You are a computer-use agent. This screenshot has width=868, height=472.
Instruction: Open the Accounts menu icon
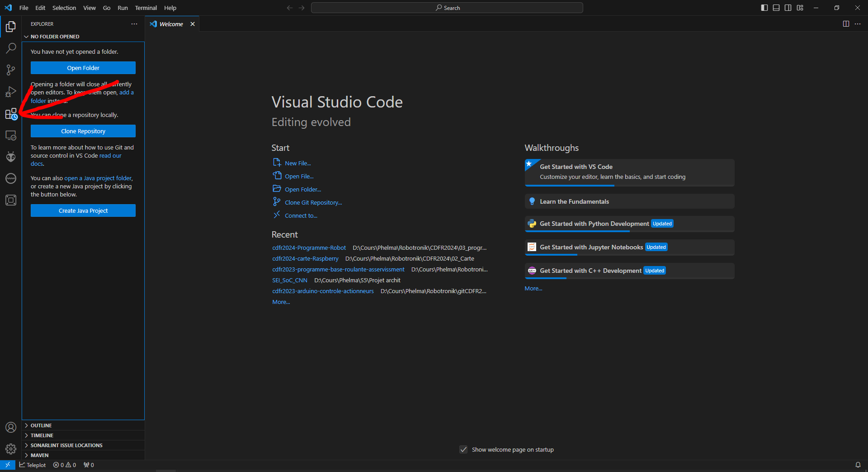[11, 427]
